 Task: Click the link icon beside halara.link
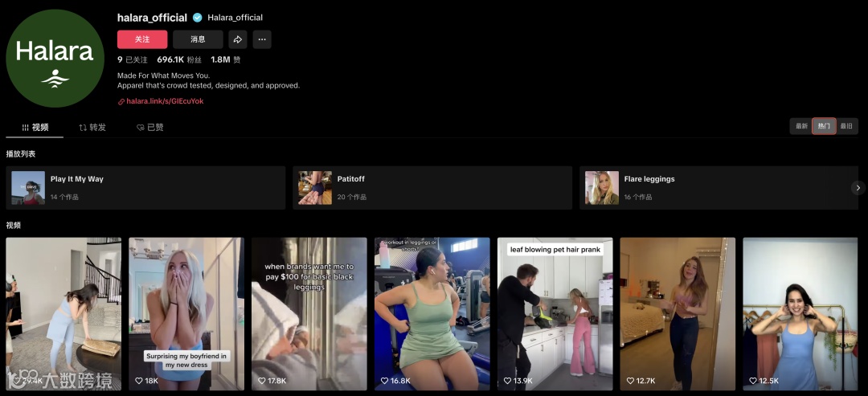[x=121, y=102]
